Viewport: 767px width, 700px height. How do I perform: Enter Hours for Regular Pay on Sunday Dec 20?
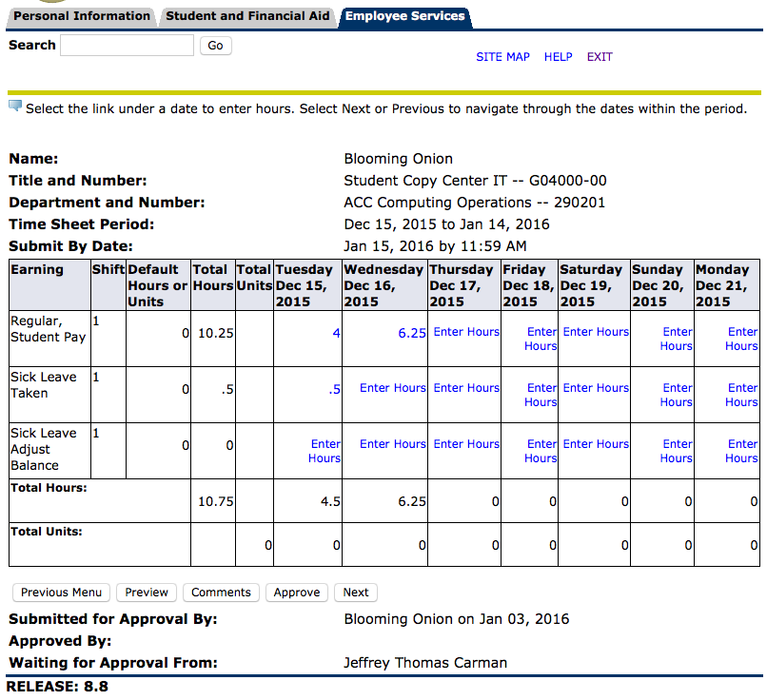tap(677, 339)
